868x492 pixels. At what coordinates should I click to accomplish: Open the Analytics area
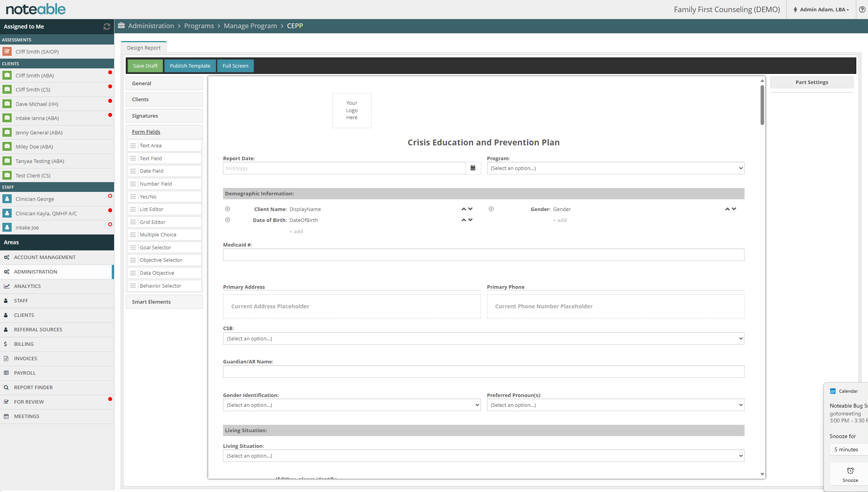click(x=27, y=286)
